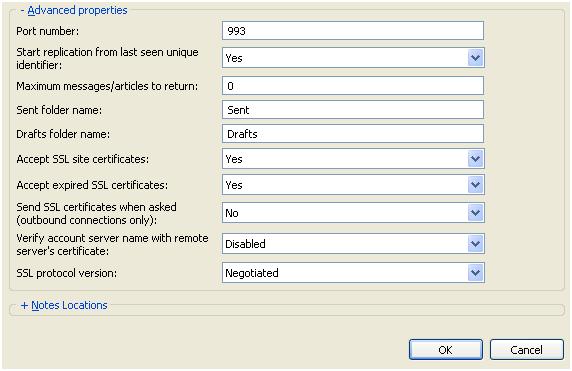Click the 'SSL protocol version:' label

[66, 273]
